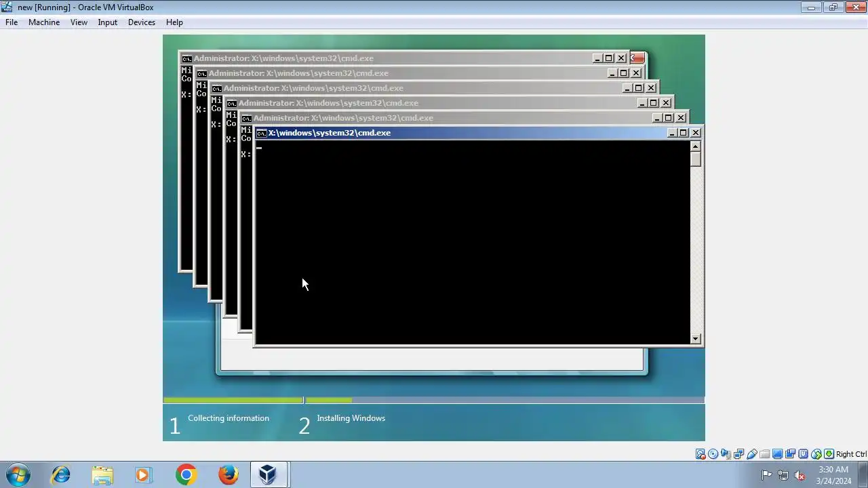Click the video capture status icon

click(x=790, y=454)
